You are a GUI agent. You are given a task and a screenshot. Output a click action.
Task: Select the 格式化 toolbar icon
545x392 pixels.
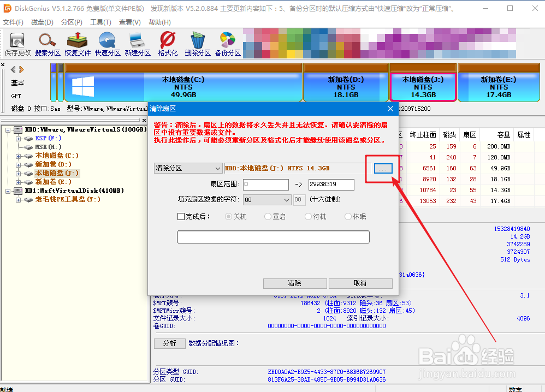pos(167,44)
